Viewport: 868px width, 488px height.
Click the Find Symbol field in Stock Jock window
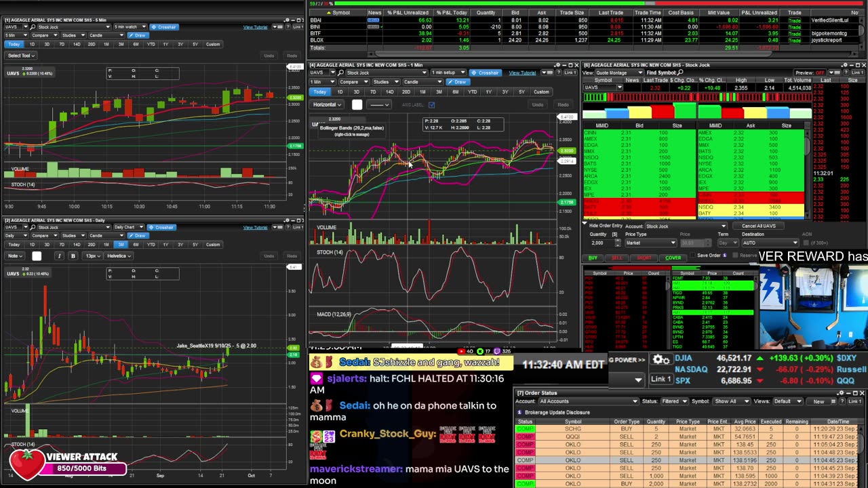point(665,73)
